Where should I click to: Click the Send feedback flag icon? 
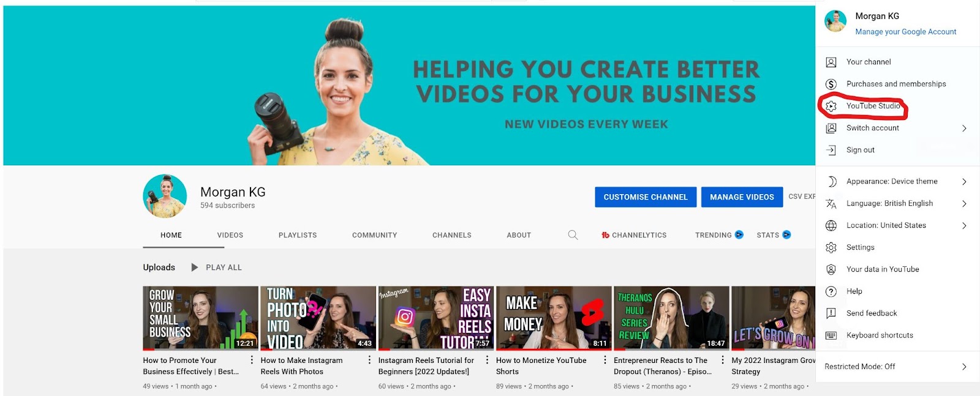(831, 313)
